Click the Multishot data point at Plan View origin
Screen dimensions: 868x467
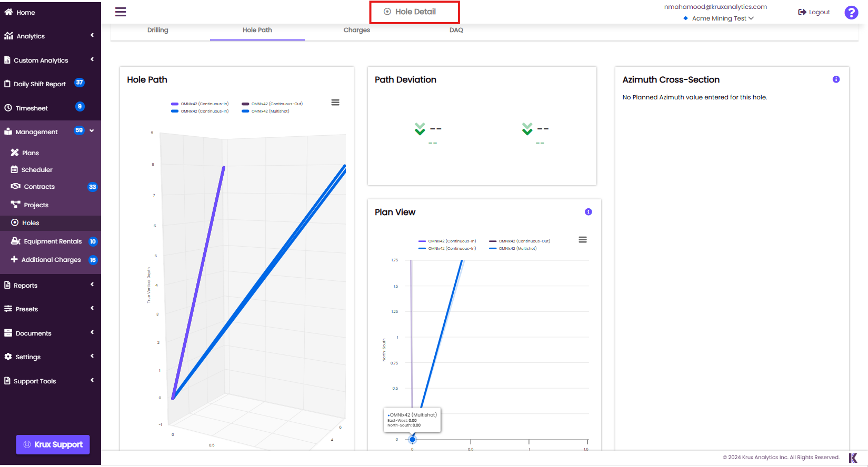[x=412, y=440]
